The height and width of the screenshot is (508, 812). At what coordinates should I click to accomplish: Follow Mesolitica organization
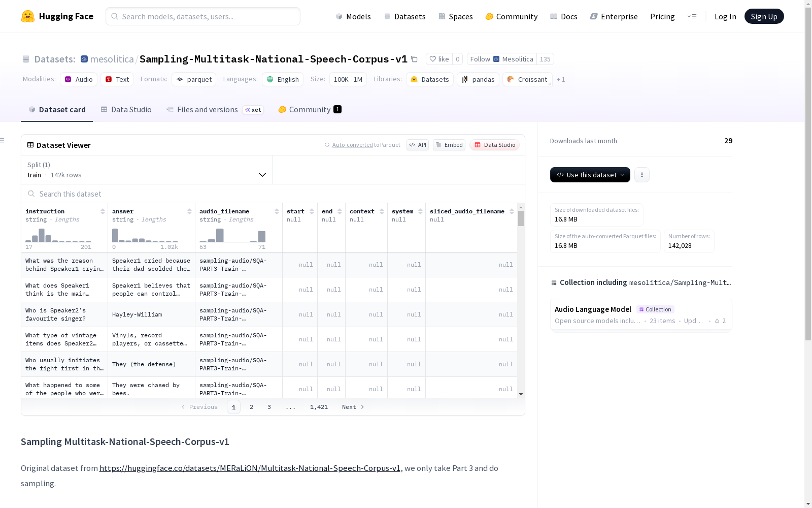(x=502, y=59)
